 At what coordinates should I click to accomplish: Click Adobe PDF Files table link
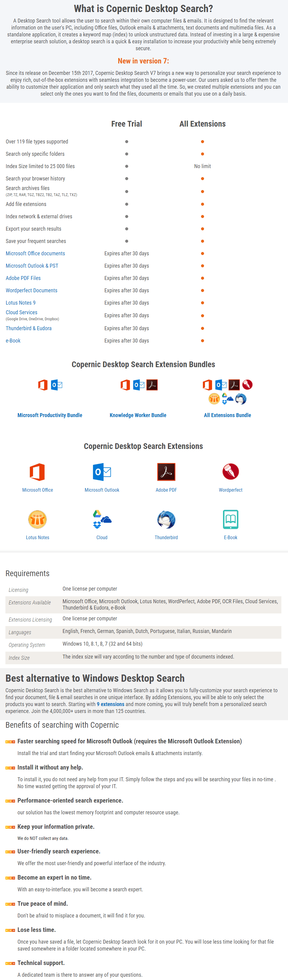coord(23,278)
